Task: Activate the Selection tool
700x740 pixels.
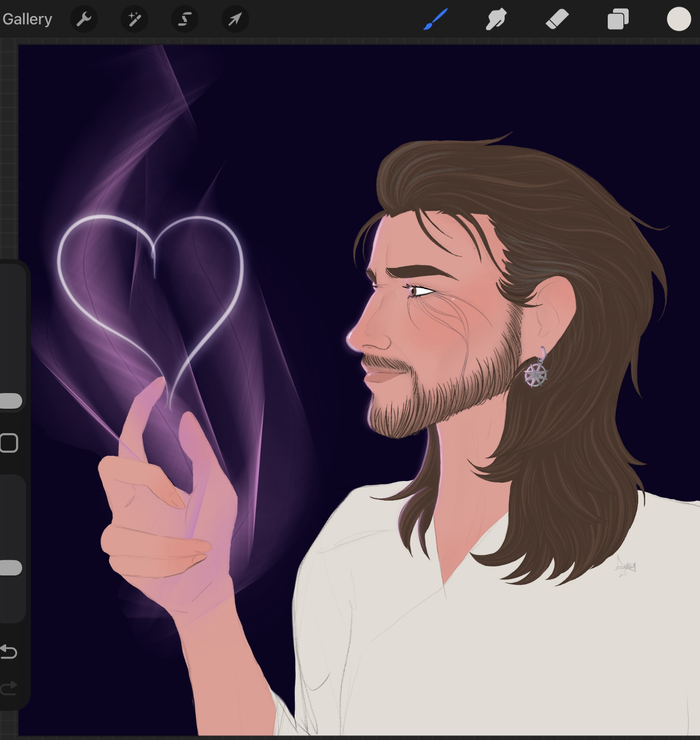Action: click(x=185, y=19)
